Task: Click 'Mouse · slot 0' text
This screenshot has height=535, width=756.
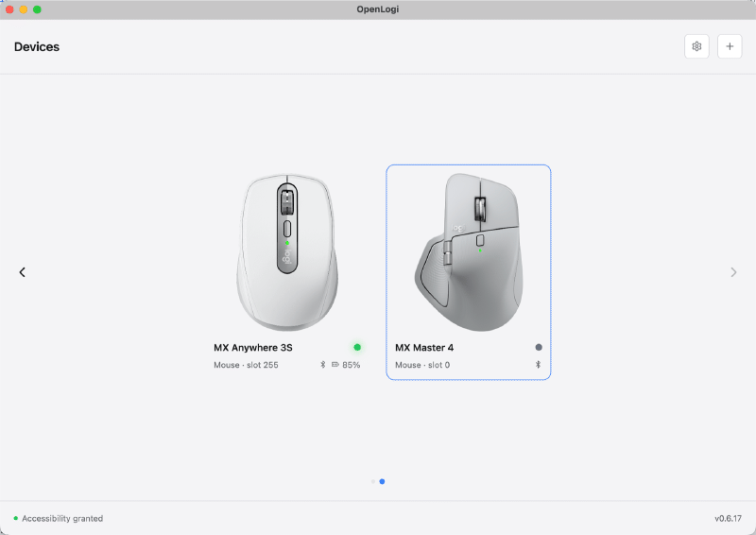Action: click(x=422, y=365)
